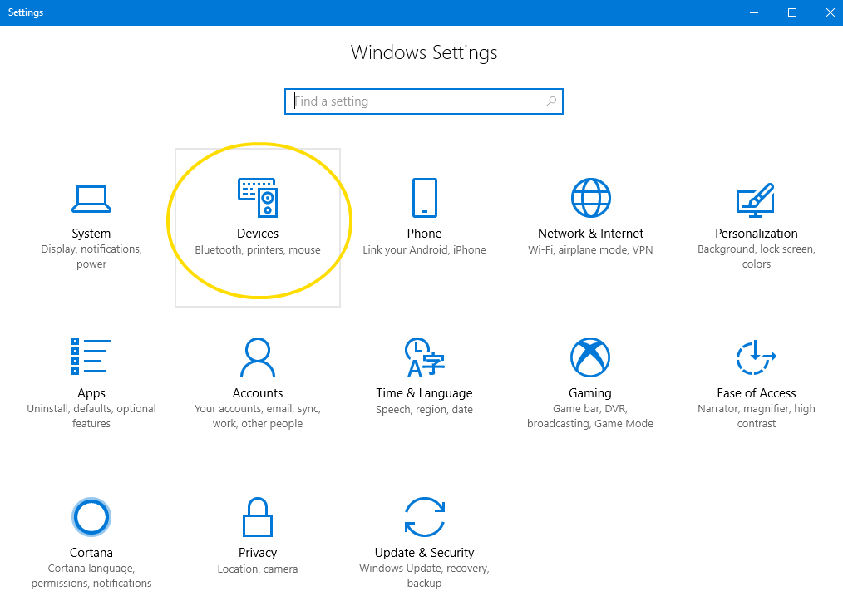The height and width of the screenshot is (616, 843).
Task: Click the Devices label
Action: pyautogui.click(x=258, y=234)
